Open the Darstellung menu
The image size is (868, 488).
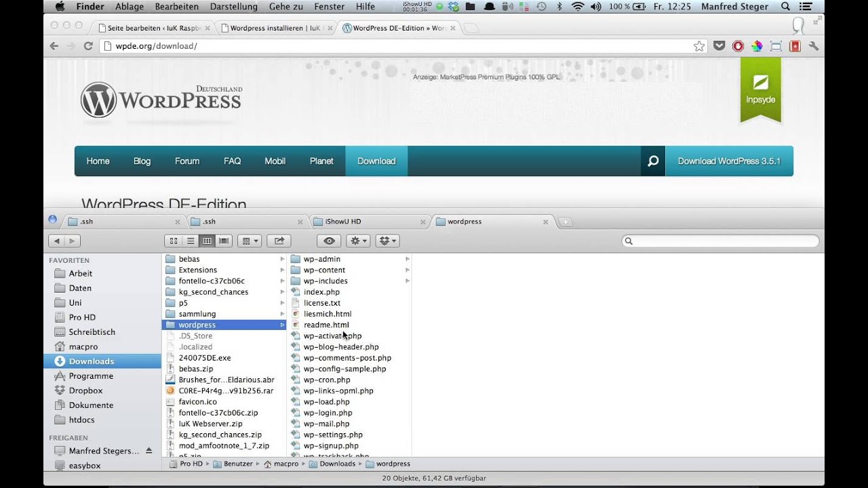[x=234, y=7]
